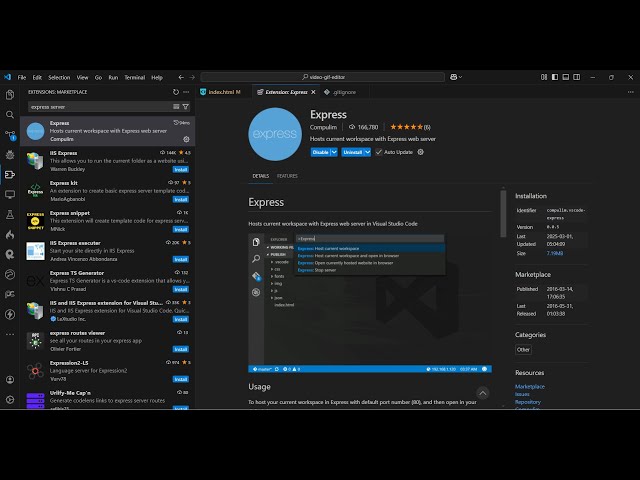The height and width of the screenshot is (480, 640).
Task: Expand the Disable button dropdown arrow
Action: [334, 152]
